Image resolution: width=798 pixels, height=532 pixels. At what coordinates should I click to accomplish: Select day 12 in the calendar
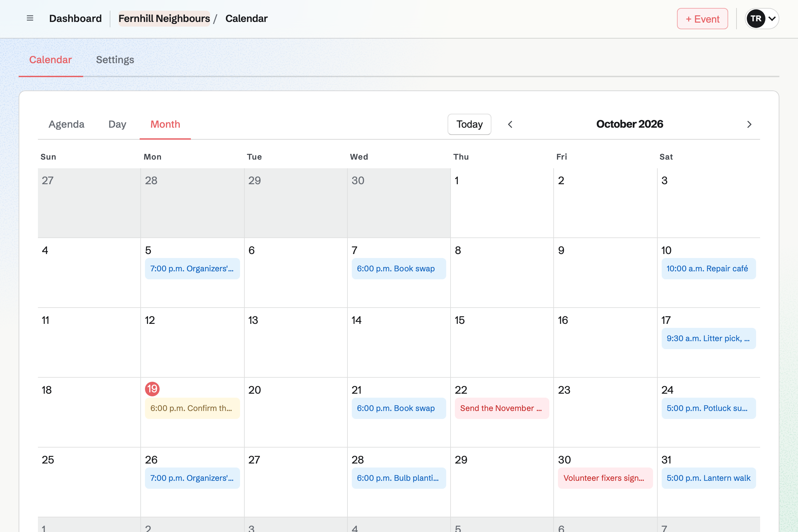pyautogui.click(x=150, y=320)
